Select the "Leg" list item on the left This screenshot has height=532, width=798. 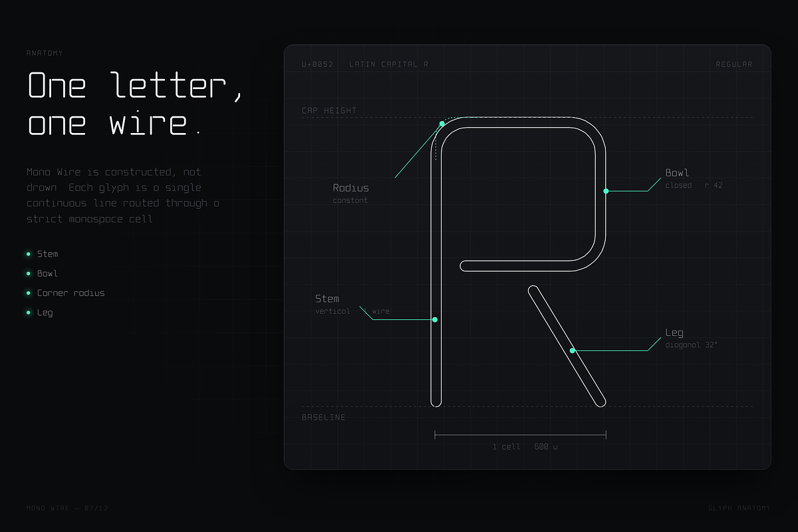tap(40, 313)
